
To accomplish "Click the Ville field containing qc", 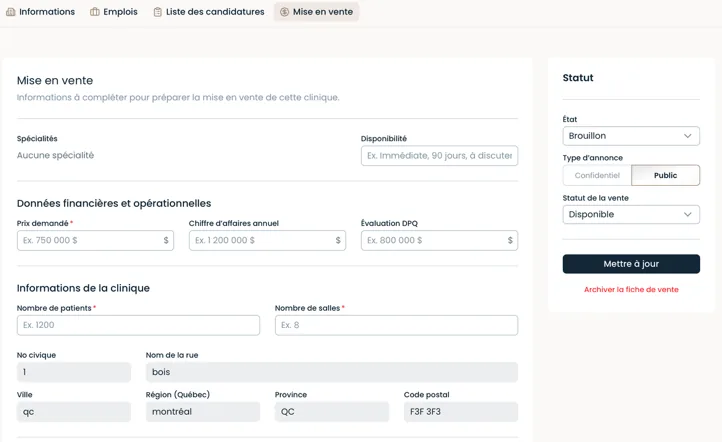I will click(74, 412).
